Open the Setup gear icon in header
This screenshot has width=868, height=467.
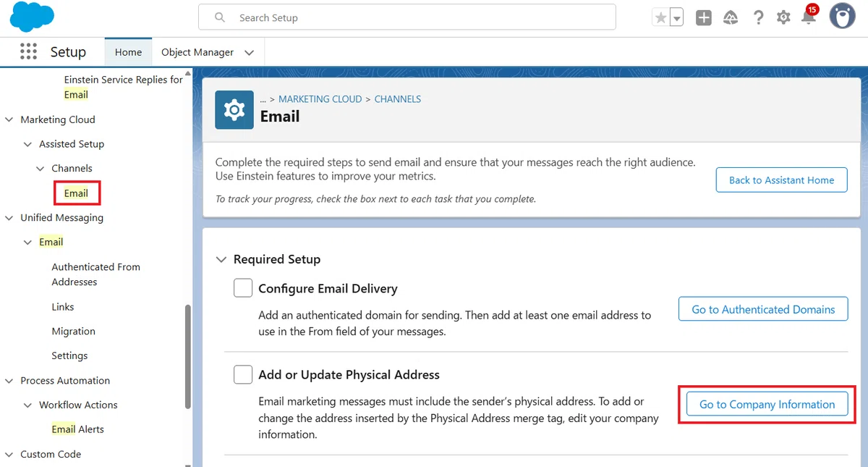[x=783, y=17]
